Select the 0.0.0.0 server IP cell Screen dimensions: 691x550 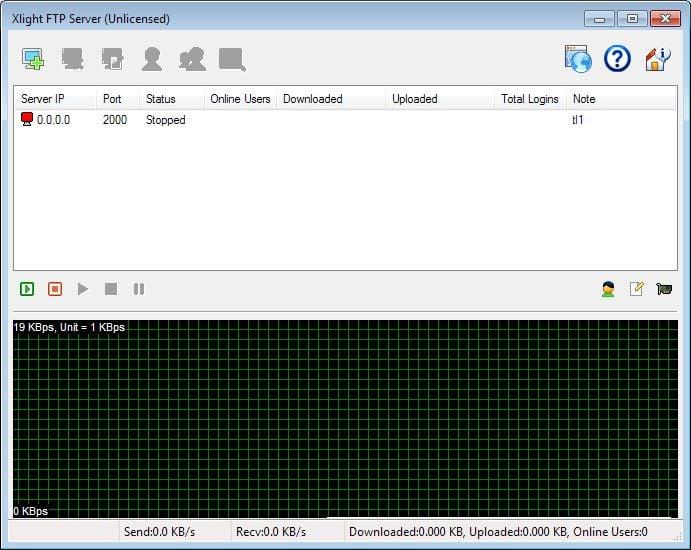53,120
